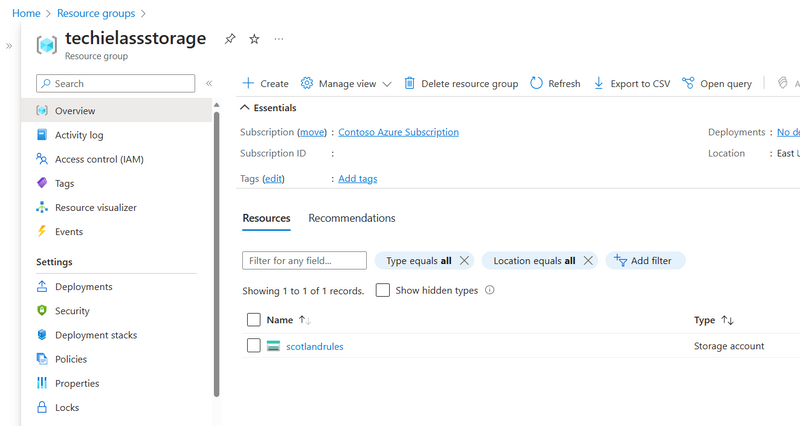Click the sidebar Search box
The width and height of the screenshot is (800, 426).
(x=115, y=83)
